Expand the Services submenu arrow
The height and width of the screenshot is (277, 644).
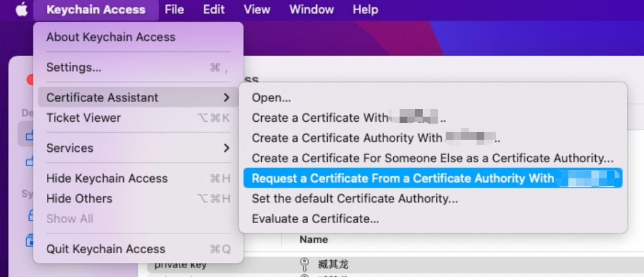226,148
